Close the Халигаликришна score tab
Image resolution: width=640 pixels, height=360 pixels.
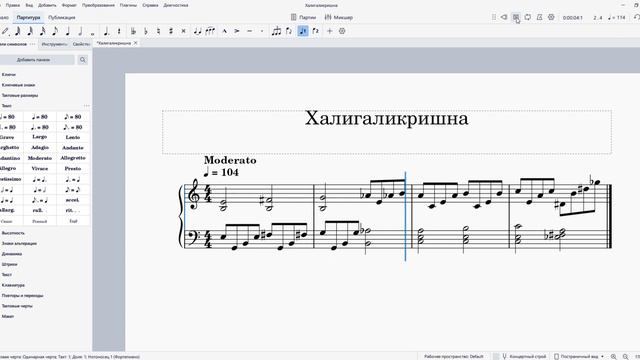pos(136,43)
